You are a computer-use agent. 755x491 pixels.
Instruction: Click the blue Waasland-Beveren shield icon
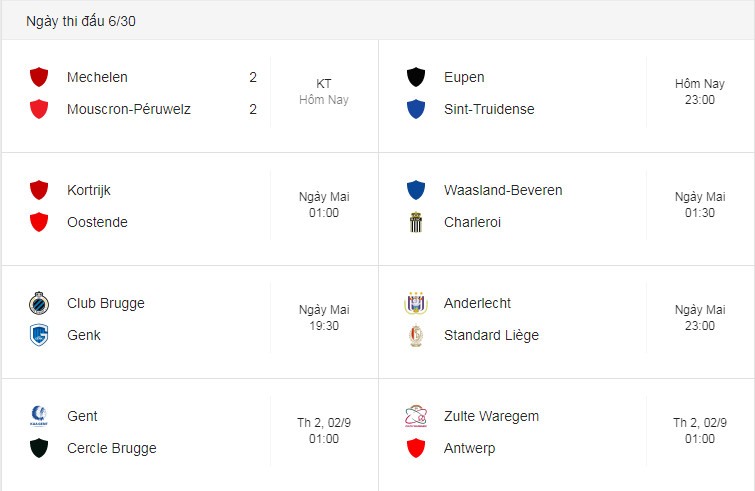pos(416,190)
